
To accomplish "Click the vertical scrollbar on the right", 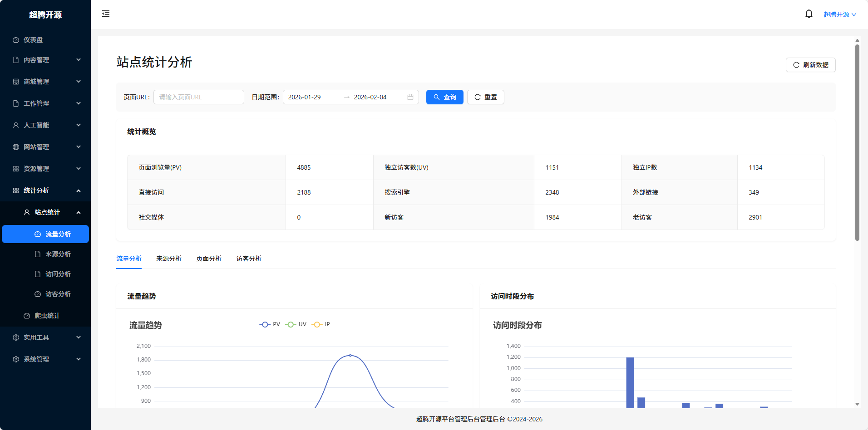I will [856, 136].
